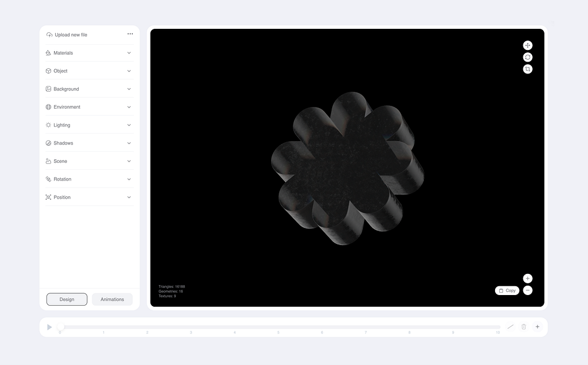
Task: Click the Scene landscape icon
Action: point(48,161)
